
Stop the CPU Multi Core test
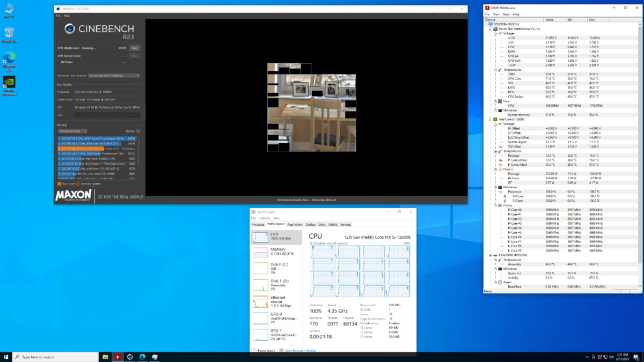[x=135, y=48]
